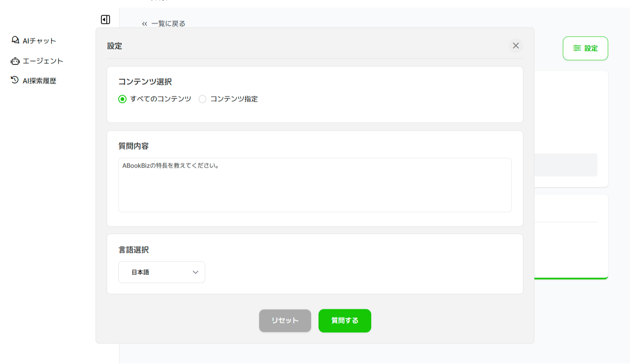
Task: Follow the 一覧に戻る link
Action: click(168, 24)
